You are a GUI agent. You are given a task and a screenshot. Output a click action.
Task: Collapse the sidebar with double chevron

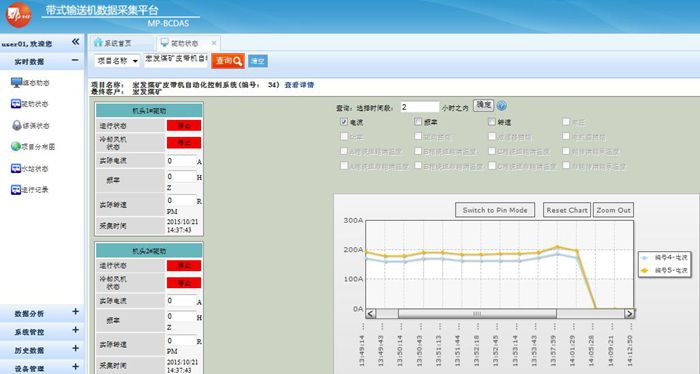click(75, 42)
